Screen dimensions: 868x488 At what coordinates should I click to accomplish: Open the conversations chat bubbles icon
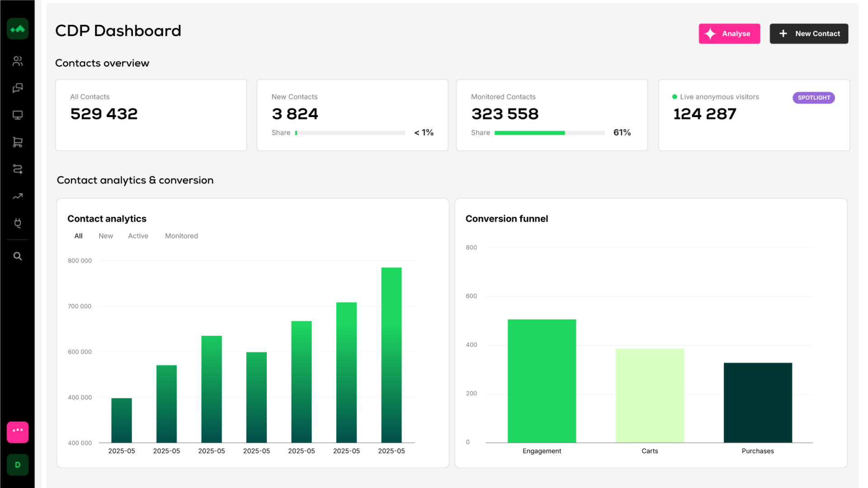[x=18, y=88]
